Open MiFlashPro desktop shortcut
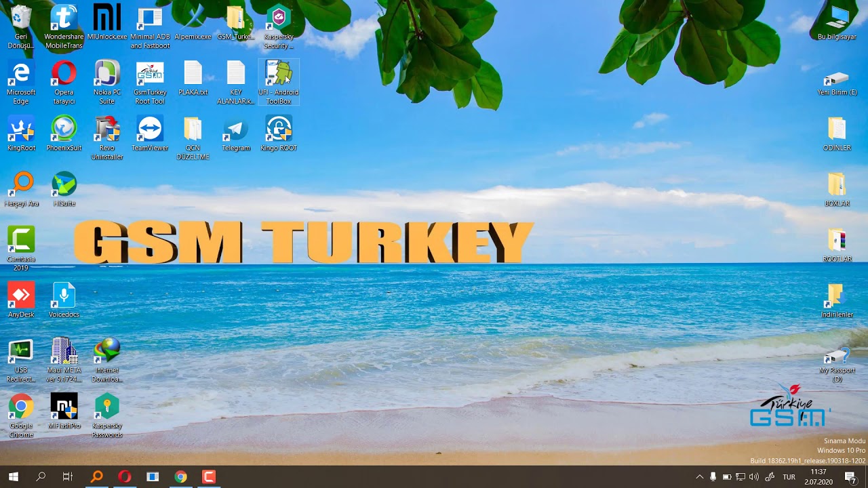 [x=64, y=412]
